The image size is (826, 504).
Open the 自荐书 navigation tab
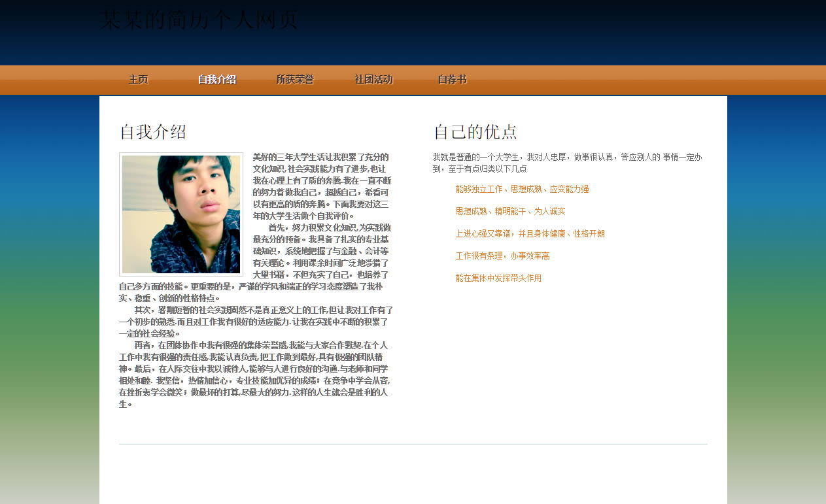click(x=452, y=80)
